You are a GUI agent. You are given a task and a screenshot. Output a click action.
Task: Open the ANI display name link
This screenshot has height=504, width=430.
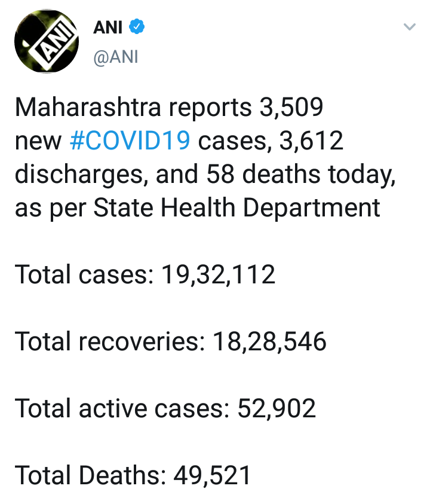pos(109,28)
